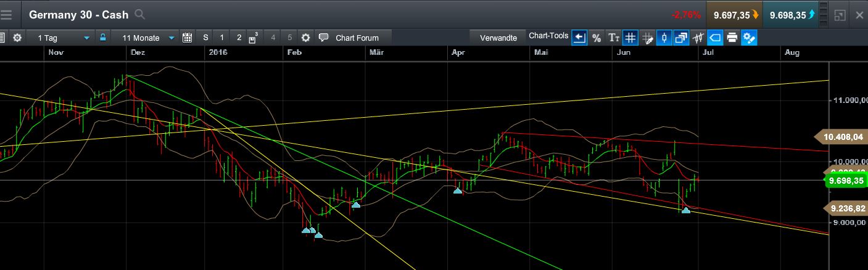Screen dimensions: 868x270
Task: Select chart layout slot 5
Action: click(x=289, y=38)
